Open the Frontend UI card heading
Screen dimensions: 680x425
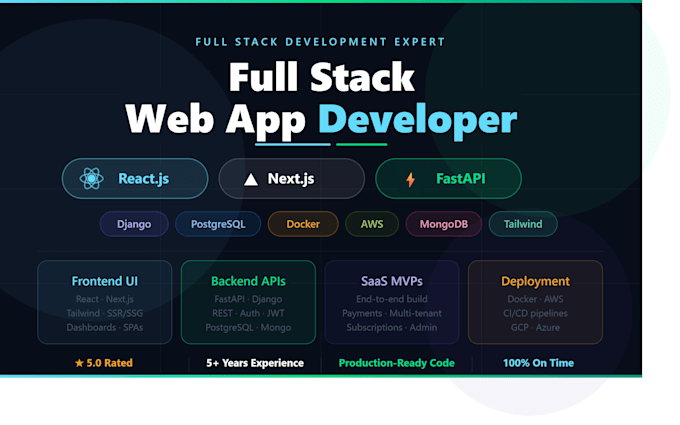(105, 281)
